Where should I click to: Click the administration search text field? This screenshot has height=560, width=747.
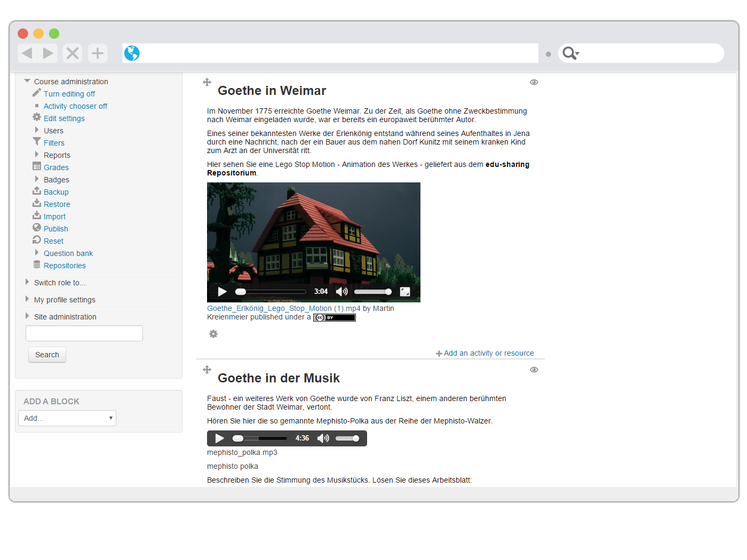[x=84, y=333]
